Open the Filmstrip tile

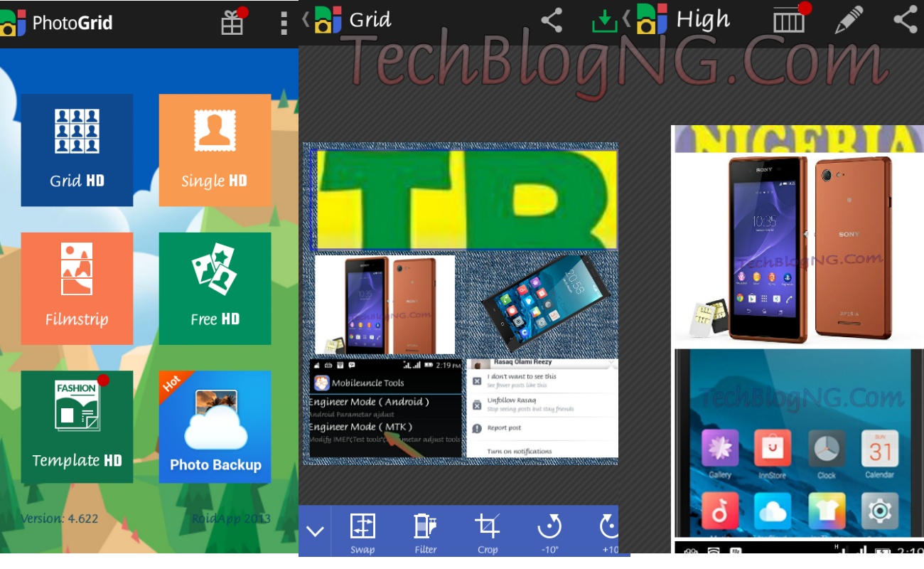click(77, 288)
